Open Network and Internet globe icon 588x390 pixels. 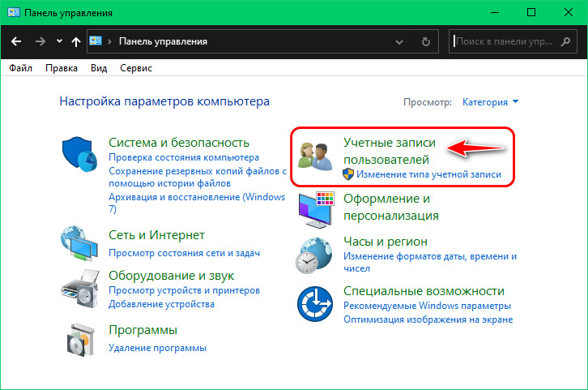(x=79, y=243)
